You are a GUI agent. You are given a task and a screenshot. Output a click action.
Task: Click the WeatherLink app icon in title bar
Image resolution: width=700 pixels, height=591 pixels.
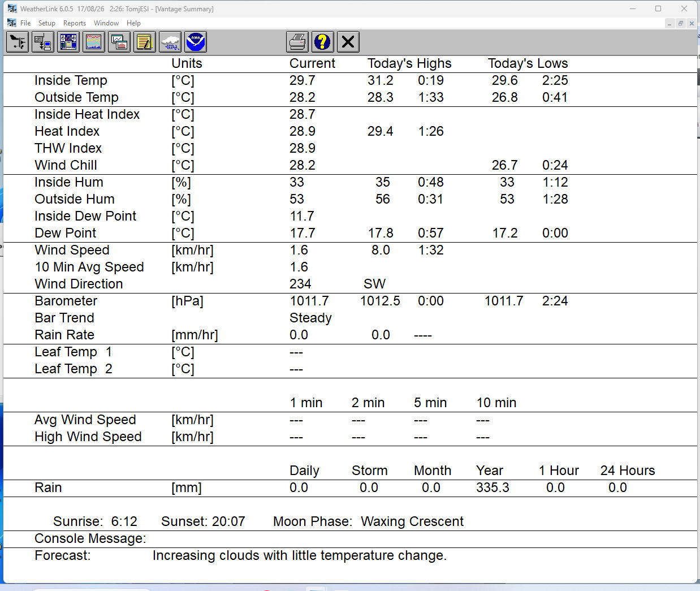[x=12, y=8]
